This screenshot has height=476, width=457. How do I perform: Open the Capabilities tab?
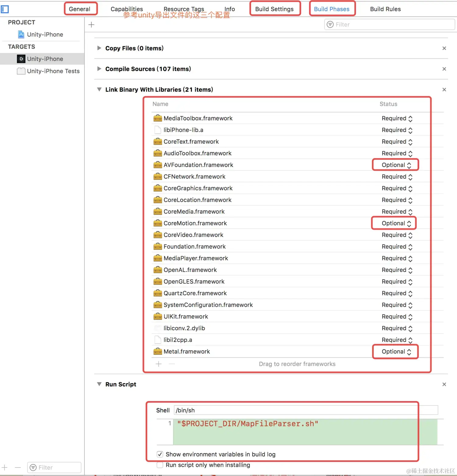click(x=127, y=9)
